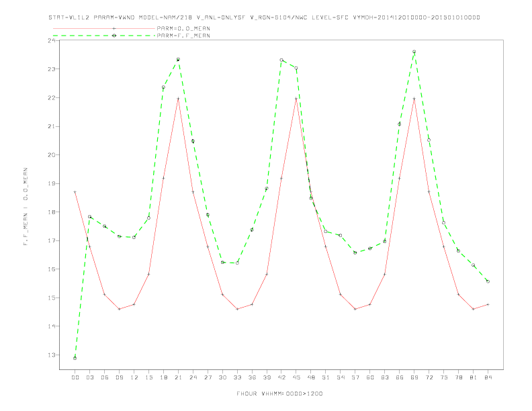Screen dimensions: 532x411
Task: Click y-axis tick label 20
Action: pyautogui.click(x=52, y=155)
